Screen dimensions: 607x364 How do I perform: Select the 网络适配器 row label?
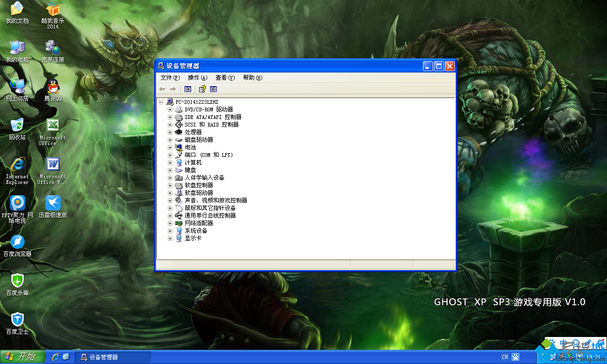tap(199, 223)
